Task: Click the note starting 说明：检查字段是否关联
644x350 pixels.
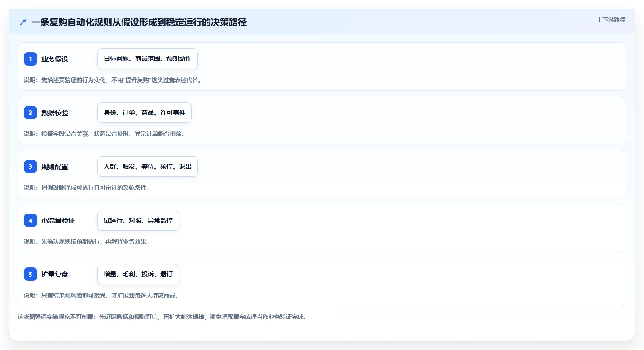Action: click(104, 134)
